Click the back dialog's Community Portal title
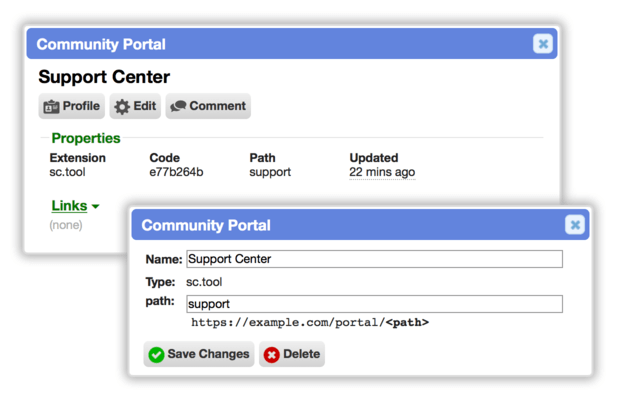625x404 pixels. (101, 44)
